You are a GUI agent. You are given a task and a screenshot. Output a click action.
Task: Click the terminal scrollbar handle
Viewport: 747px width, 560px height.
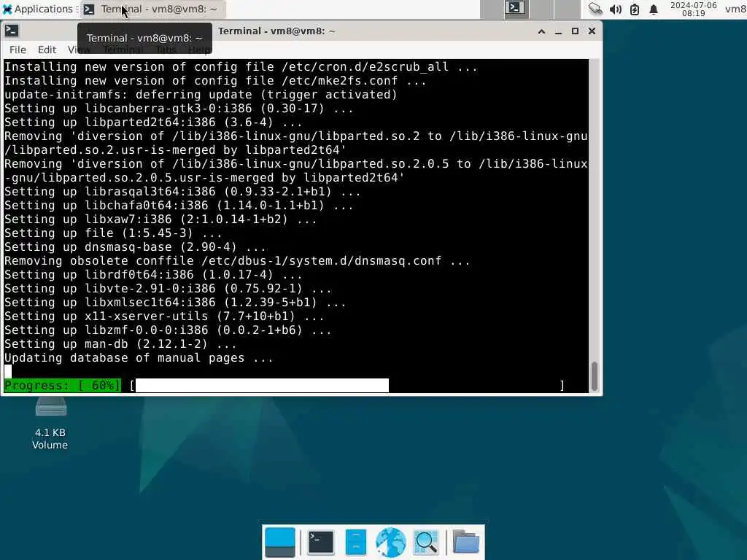click(x=594, y=376)
